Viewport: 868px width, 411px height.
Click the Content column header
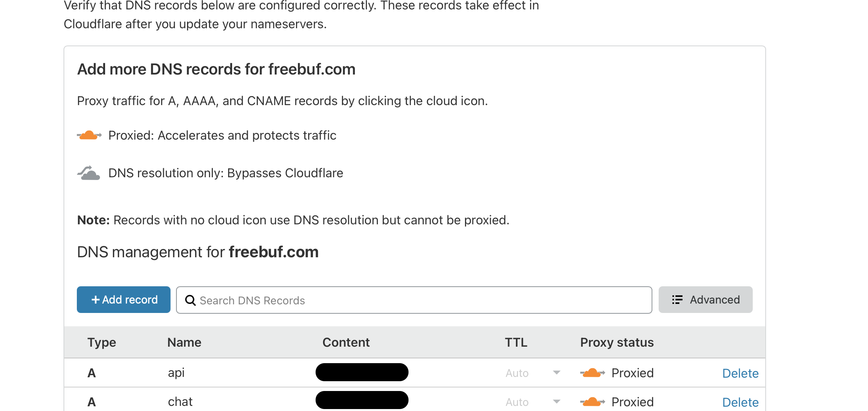pyautogui.click(x=346, y=342)
